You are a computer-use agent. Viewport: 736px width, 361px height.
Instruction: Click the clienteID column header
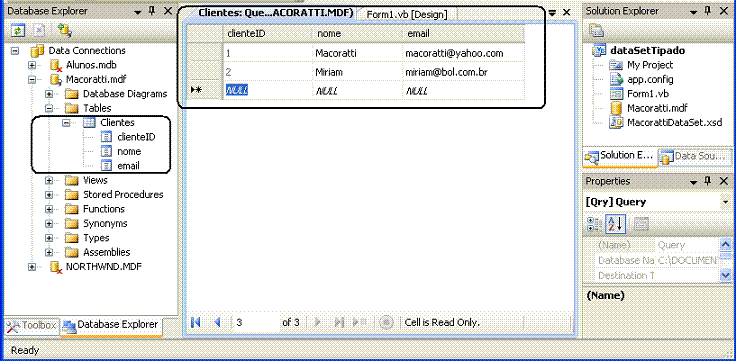(268, 34)
